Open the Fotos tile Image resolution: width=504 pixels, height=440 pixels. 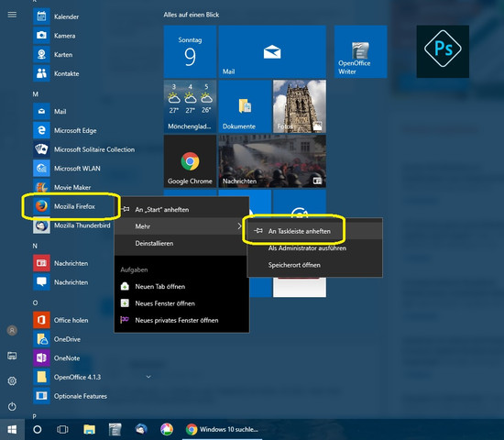(300, 106)
